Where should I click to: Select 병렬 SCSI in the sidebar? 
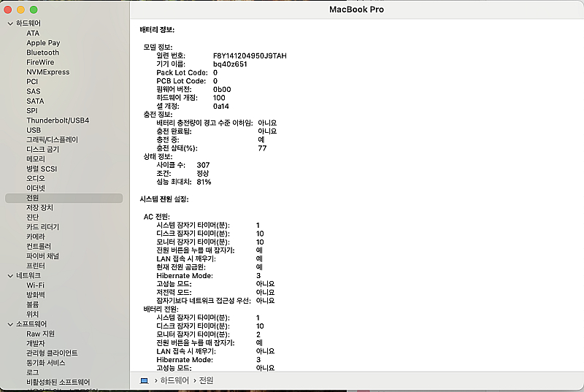(x=42, y=169)
